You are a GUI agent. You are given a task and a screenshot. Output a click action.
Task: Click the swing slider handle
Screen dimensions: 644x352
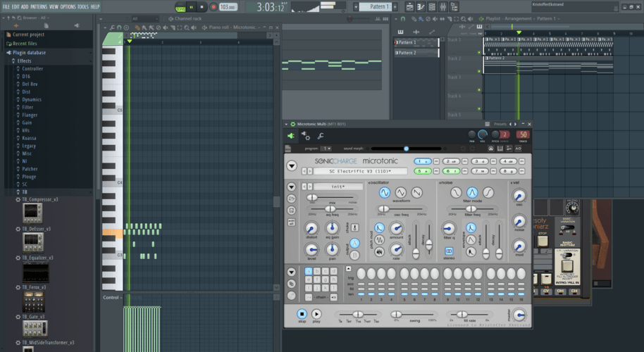[x=396, y=315]
